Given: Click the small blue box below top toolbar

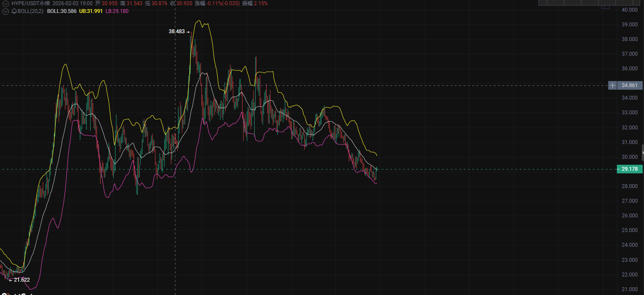Looking at the screenshot, I should [x=605, y=6].
